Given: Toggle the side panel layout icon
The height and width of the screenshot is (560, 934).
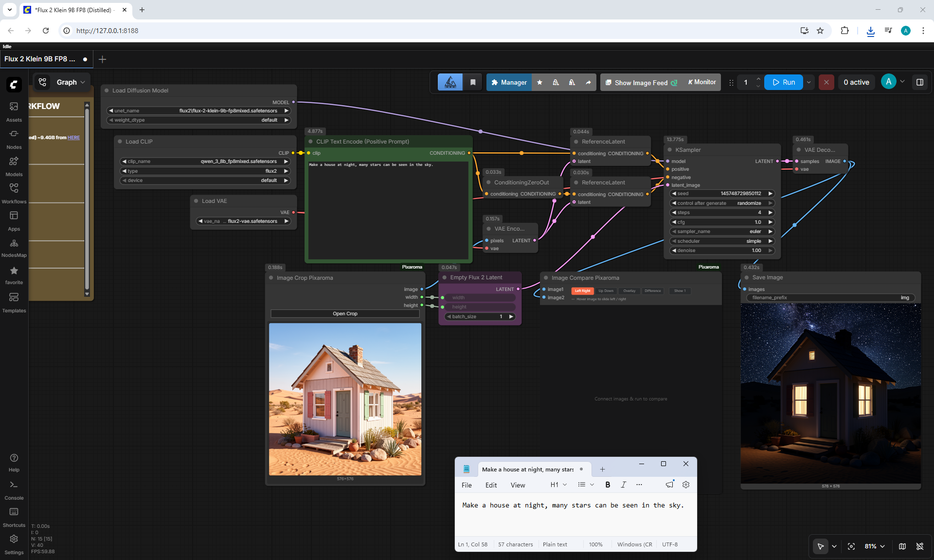Looking at the screenshot, I should 919,82.
